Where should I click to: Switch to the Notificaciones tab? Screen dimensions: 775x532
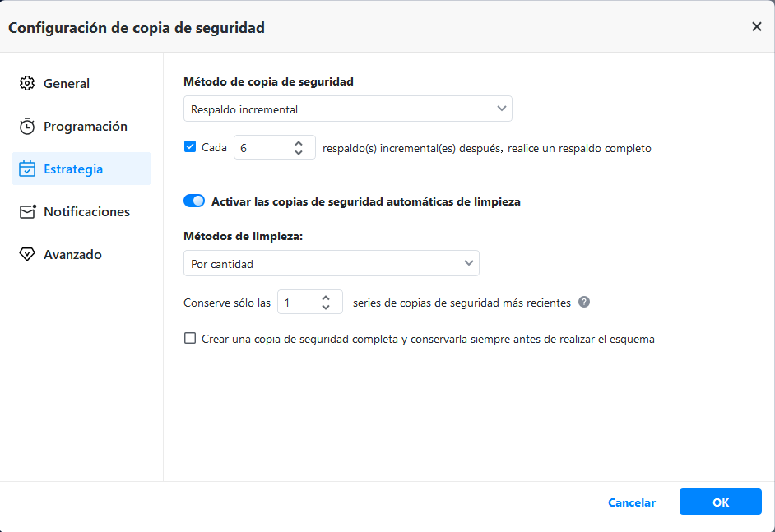pyautogui.click(x=86, y=212)
